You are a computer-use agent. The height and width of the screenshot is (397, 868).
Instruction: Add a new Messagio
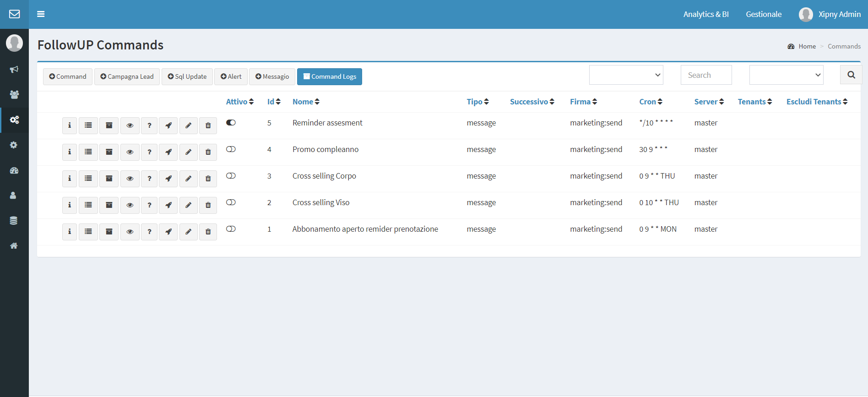coord(272,76)
